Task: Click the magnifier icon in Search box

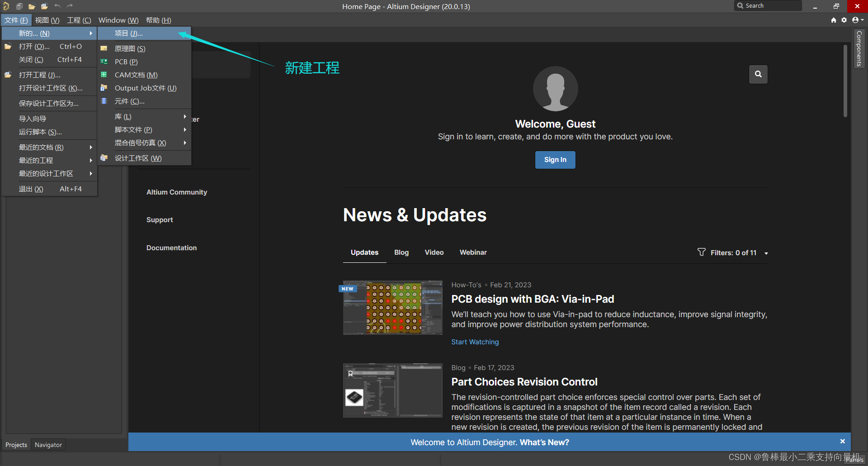Action: 740,6
